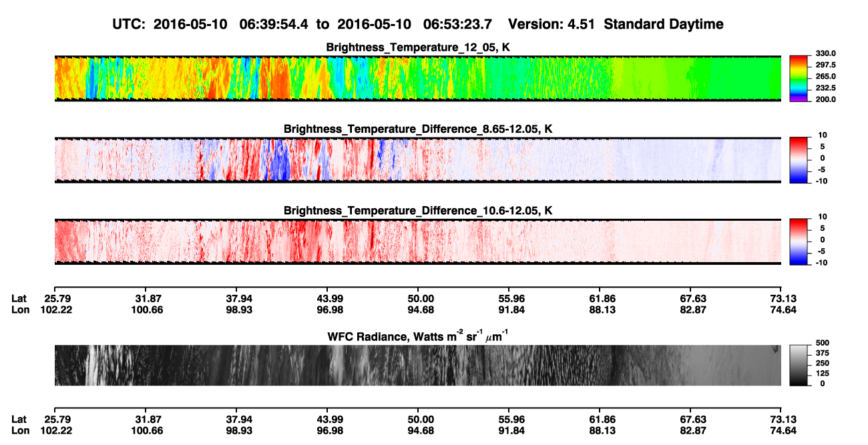The height and width of the screenshot is (445, 868).
Task: Click the 125 label on the grayscale color bar
Action: 822,373
